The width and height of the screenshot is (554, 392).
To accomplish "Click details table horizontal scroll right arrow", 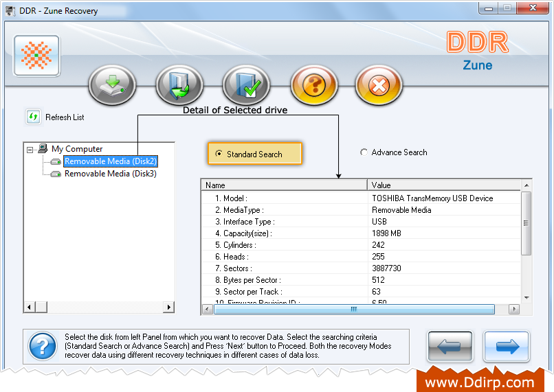I will pos(514,309).
